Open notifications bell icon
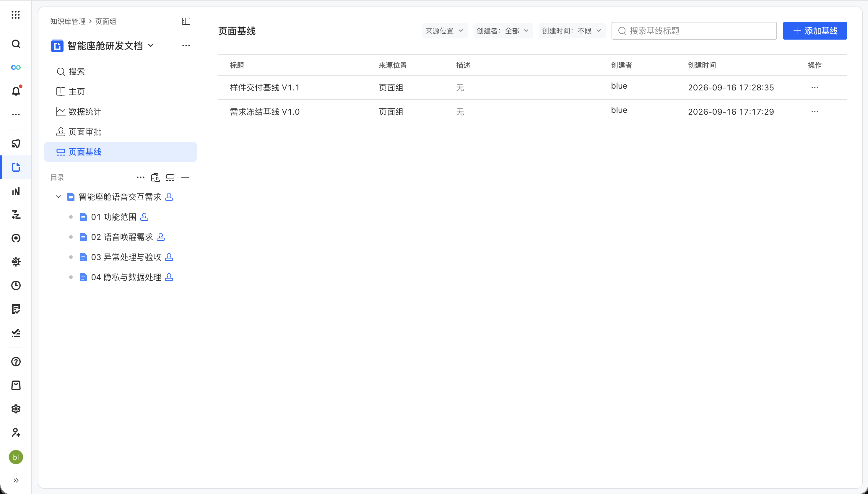868x494 pixels. 16,91
